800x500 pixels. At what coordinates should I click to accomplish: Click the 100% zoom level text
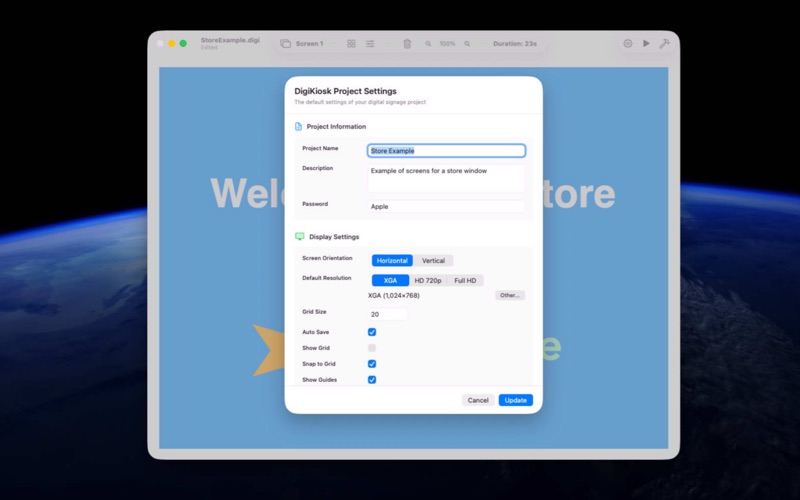447,44
